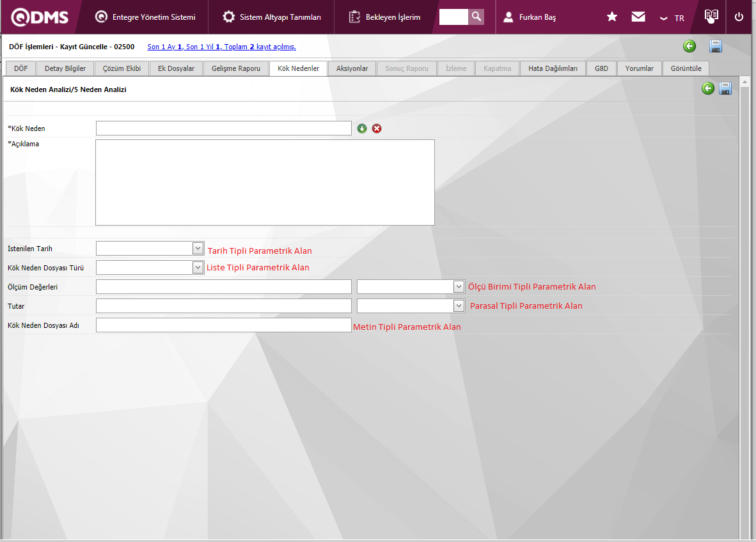Focus Kök Neden Dosyası Adı field
This screenshot has width=756, height=542.
(224, 325)
